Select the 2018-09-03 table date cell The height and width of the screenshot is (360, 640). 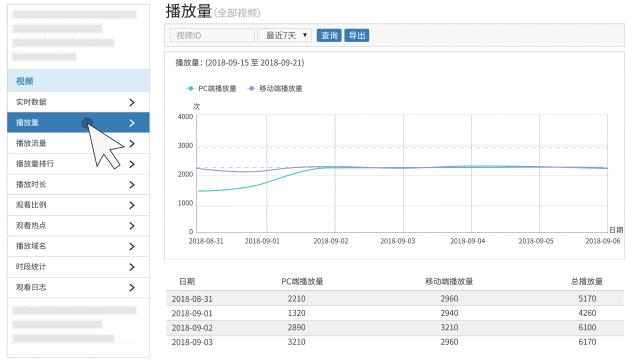tap(192, 342)
